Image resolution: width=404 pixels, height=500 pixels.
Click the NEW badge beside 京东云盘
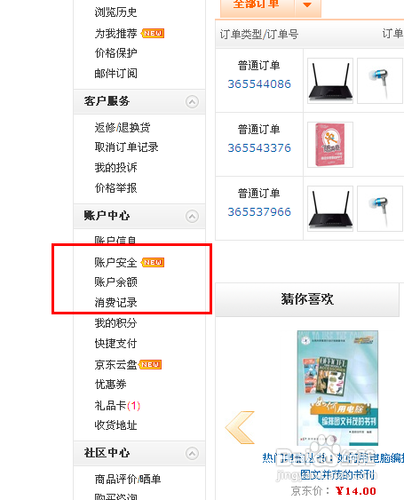tap(150, 364)
